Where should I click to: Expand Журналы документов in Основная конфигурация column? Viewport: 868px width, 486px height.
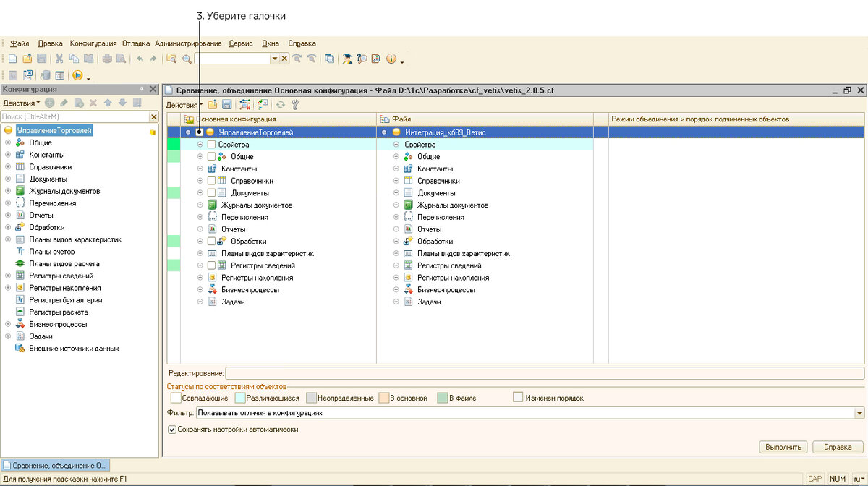pos(200,205)
